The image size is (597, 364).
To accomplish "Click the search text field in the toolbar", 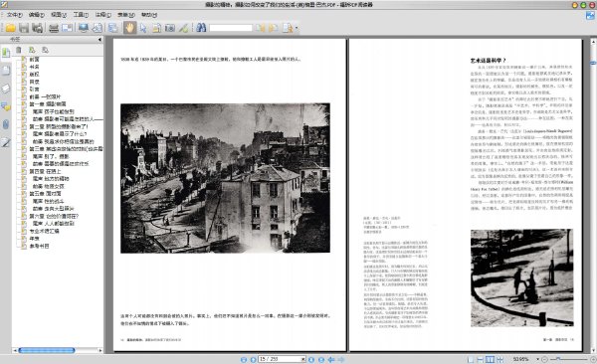I will tap(231, 28).
